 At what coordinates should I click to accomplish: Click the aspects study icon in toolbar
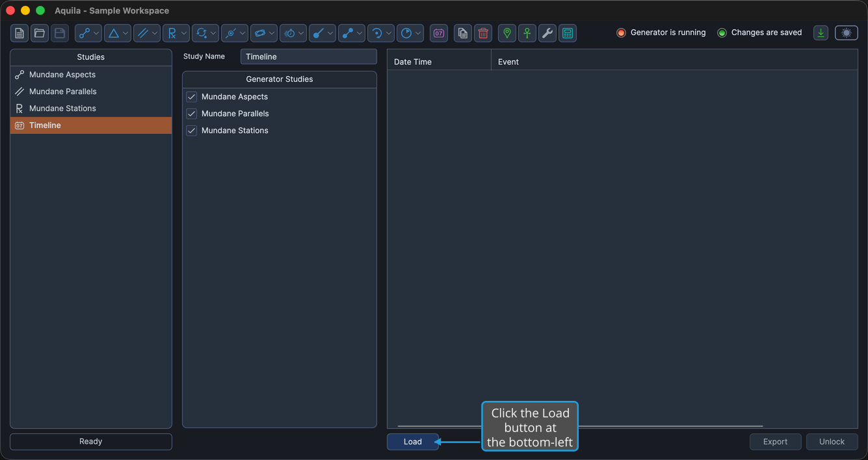point(84,33)
